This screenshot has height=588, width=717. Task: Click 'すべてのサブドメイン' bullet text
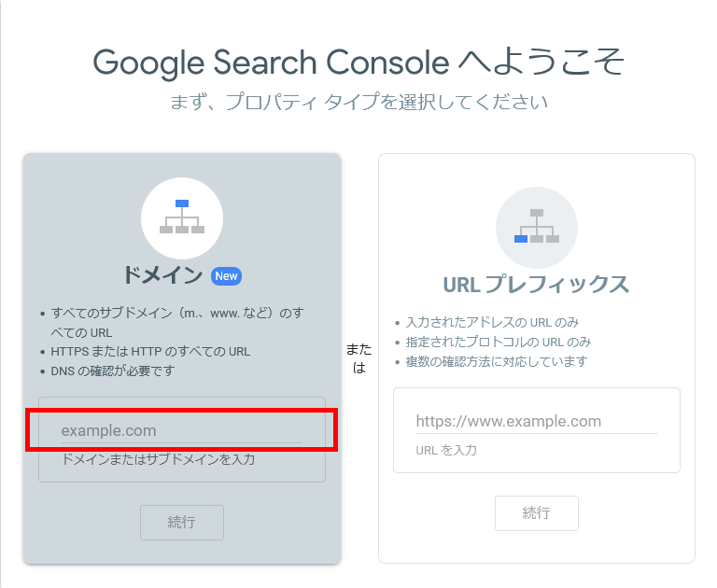tap(177, 322)
